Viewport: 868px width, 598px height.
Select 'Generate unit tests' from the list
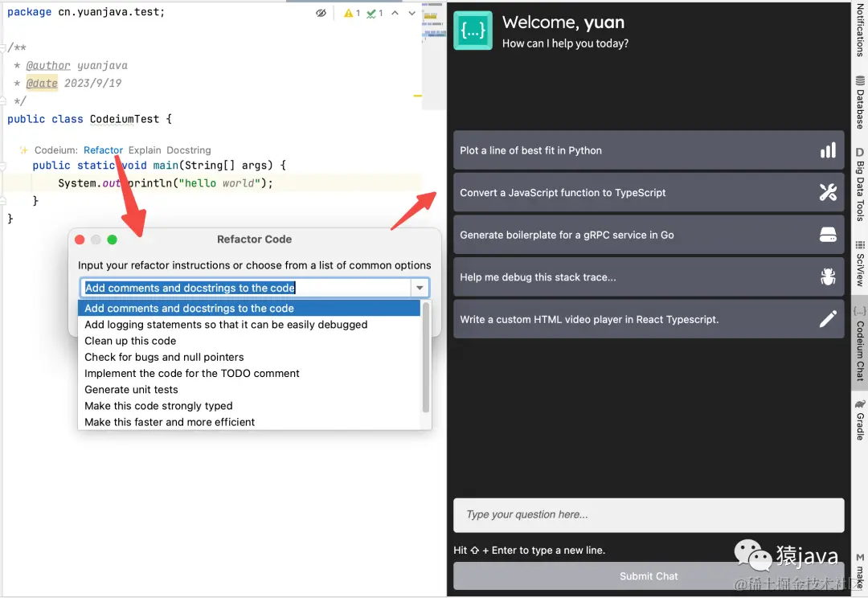tap(131, 390)
